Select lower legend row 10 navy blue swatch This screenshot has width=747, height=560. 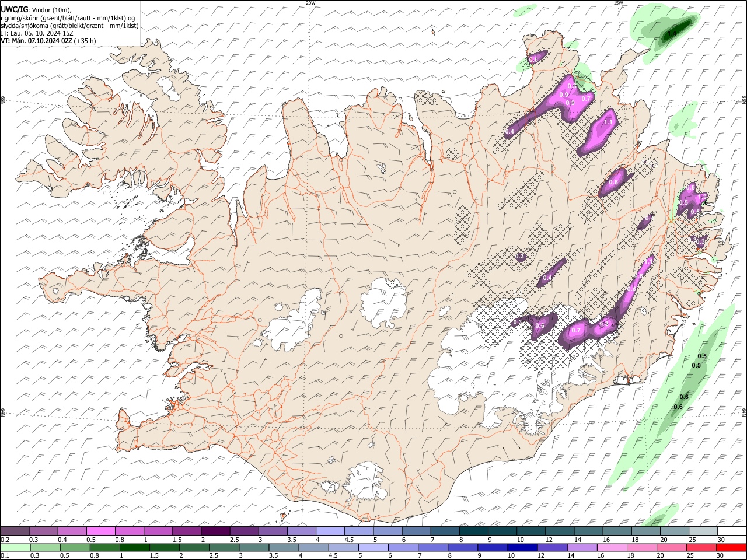point(523,547)
